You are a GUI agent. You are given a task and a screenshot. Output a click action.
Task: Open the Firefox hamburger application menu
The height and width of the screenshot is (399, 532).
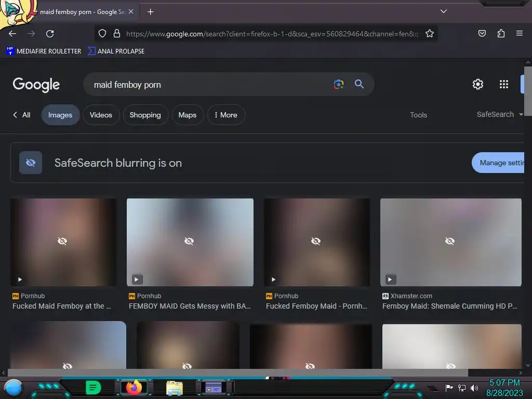(519, 33)
